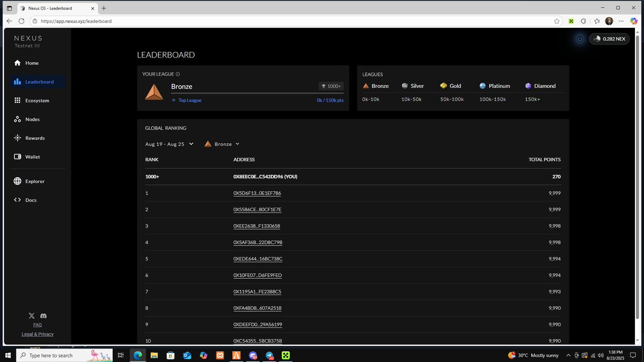Click the X (Twitter) social icon

[x=32, y=316]
